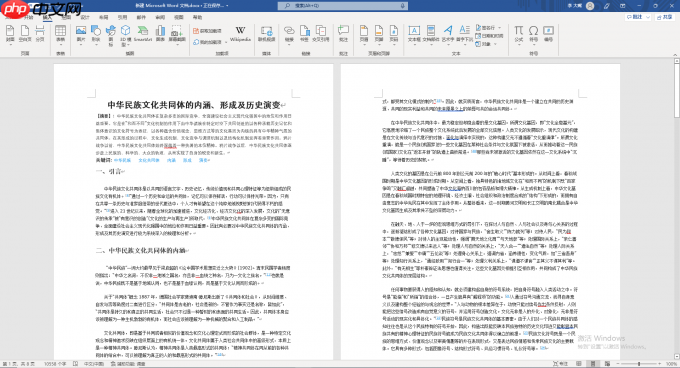The image size is (680, 368).
Task: Click the zoom out minus button
Action: pyautogui.click(x=618, y=364)
